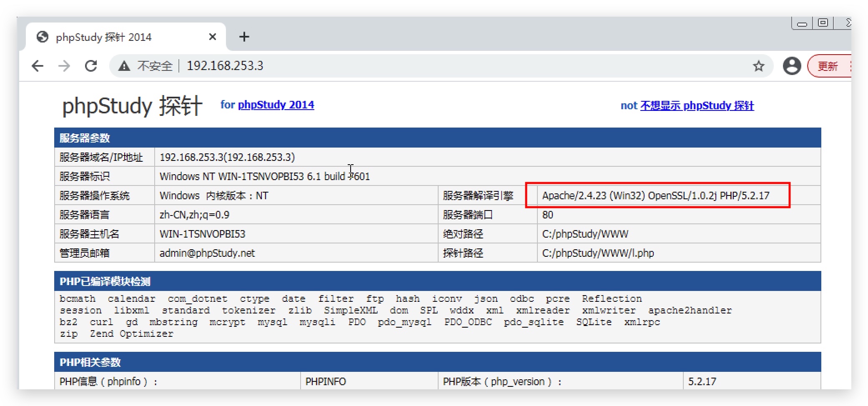Click zh-CN,zh;q=0.9 language value
Image resolution: width=868 pixels, height=406 pixels.
[x=194, y=215]
